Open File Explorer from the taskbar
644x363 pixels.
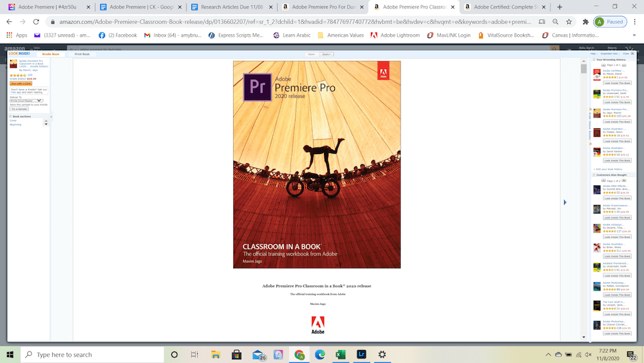click(216, 355)
